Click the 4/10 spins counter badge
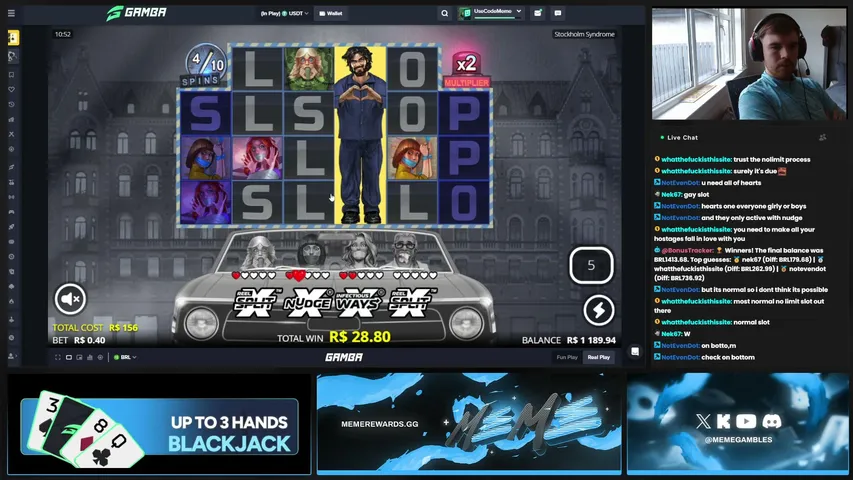This screenshot has height=480, width=853. [x=205, y=66]
